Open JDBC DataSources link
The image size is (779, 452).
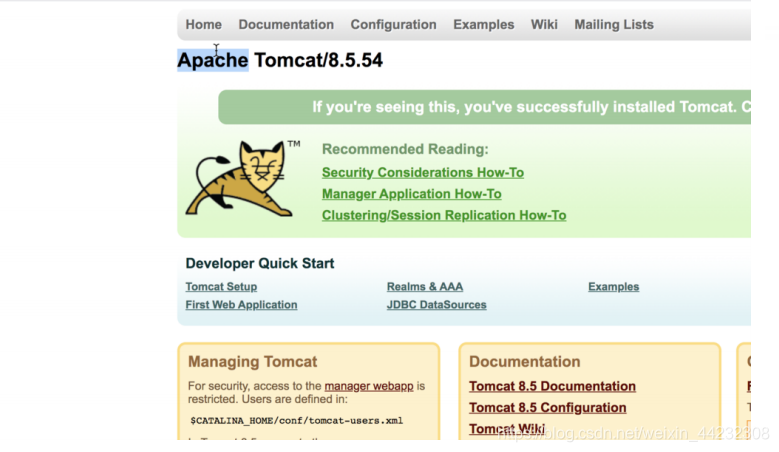(x=437, y=304)
